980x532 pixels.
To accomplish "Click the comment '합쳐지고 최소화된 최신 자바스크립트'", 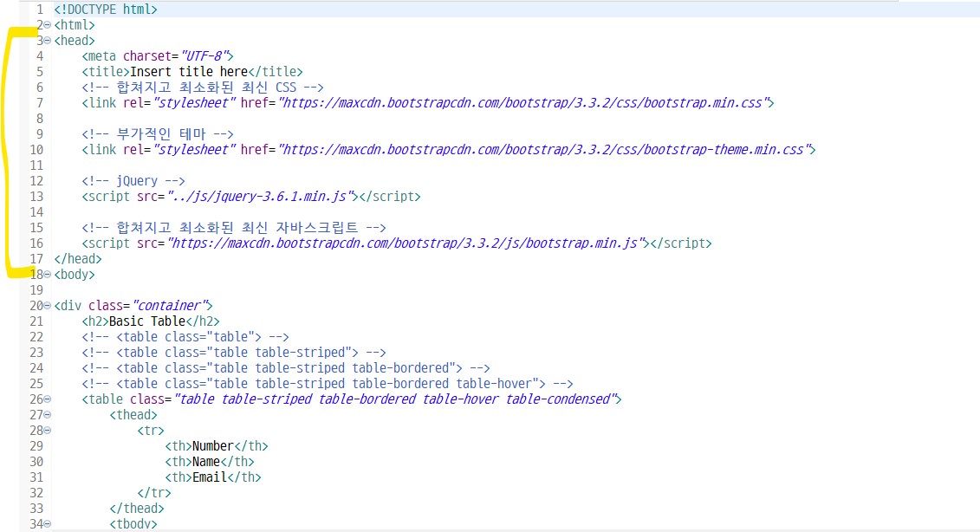I will pyautogui.click(x=234, y=228).
